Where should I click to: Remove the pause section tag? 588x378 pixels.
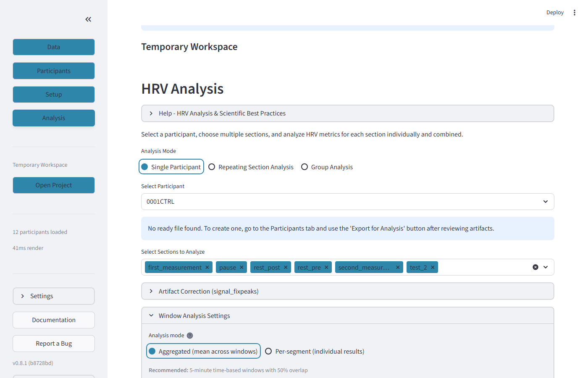241,267
